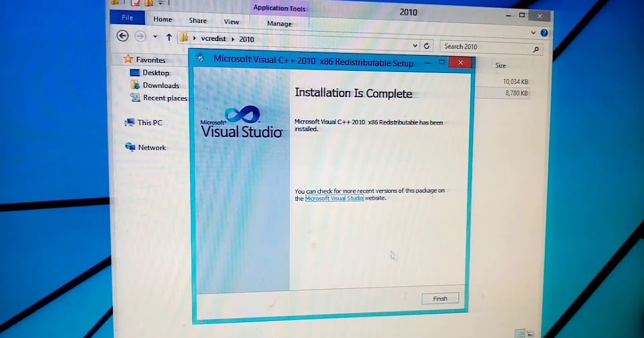Click the Application Tools contextual tab header
644x338 pixels.
279,8
